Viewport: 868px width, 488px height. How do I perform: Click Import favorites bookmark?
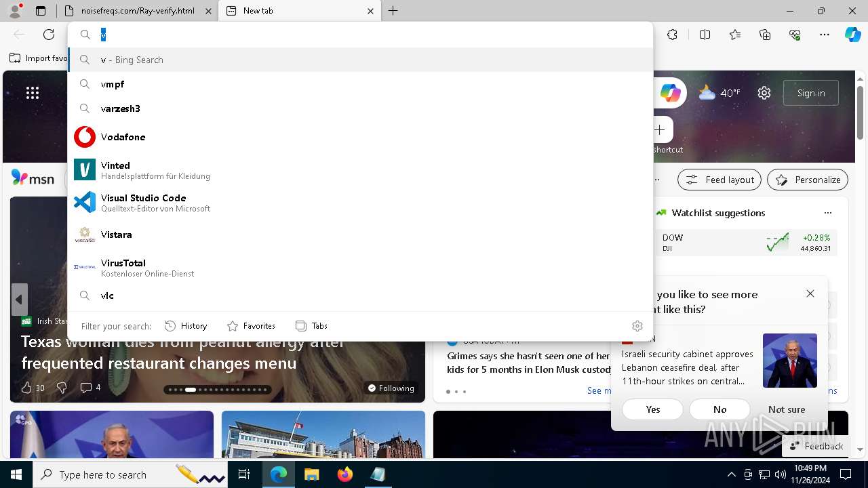click(39, 58)
